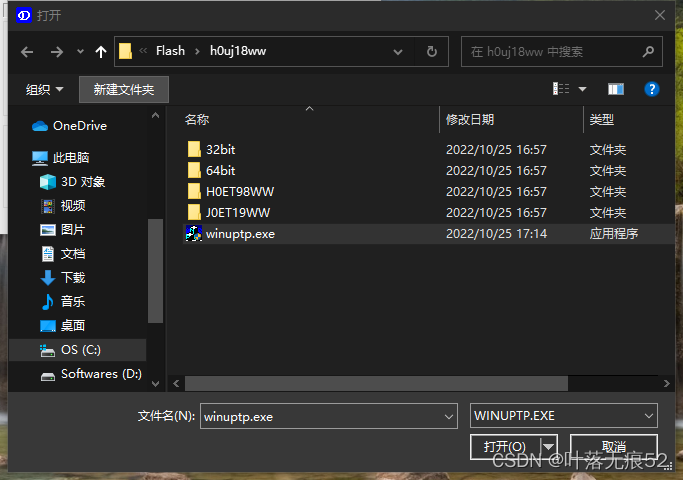Go up one folder level
The width and height of the screenshot is (683, 480).
(101, 52)
